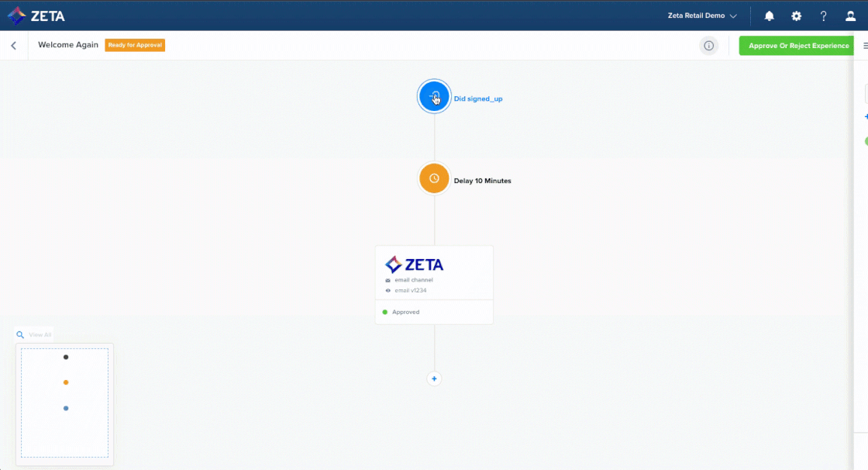
Task: Click the Zeta logo in header
Action: click(x=36, y=16)
